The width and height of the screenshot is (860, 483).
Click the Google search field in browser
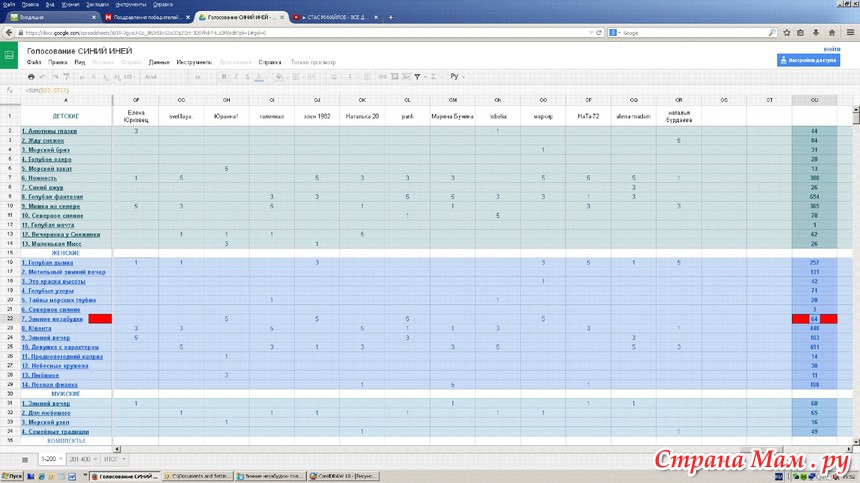coord(700,32)
